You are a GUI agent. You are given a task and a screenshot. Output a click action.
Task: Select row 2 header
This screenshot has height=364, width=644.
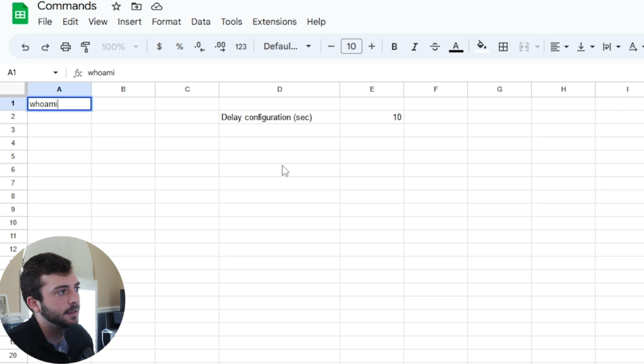point(13,116)
